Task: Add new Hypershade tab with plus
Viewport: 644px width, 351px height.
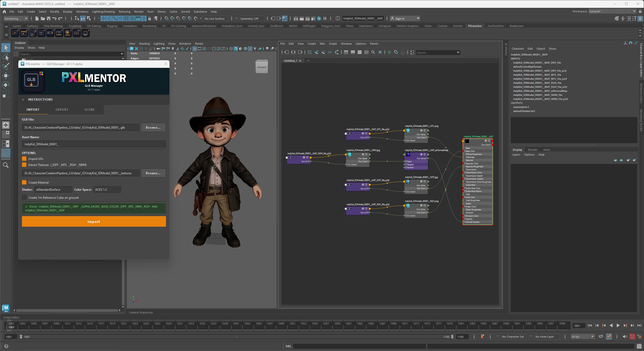Action: coord(308,61)
